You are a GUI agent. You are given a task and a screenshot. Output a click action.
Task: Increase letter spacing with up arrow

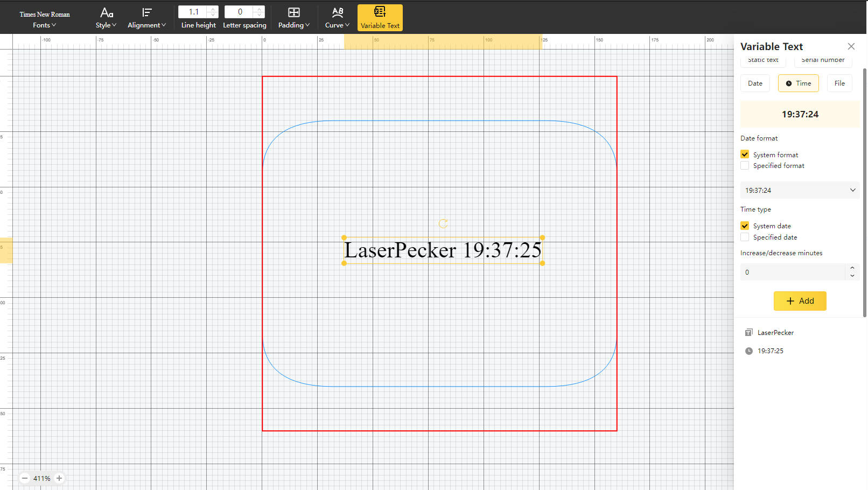tap(260, 9)
